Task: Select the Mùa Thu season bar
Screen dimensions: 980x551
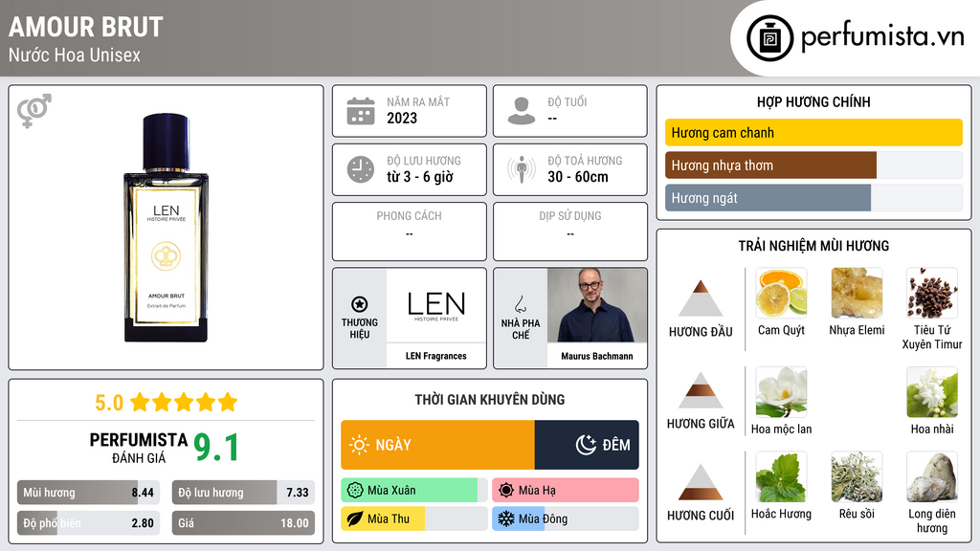Action: click(413, 518)
